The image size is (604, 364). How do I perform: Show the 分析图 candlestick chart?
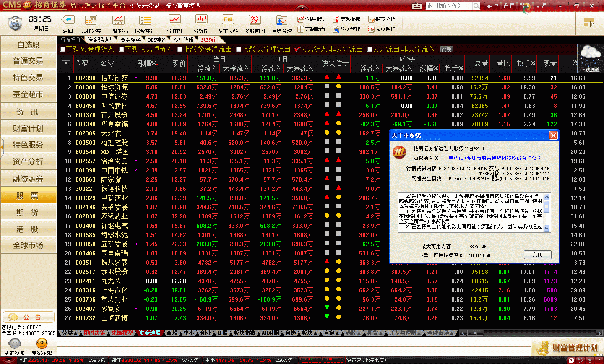[201, 20]
